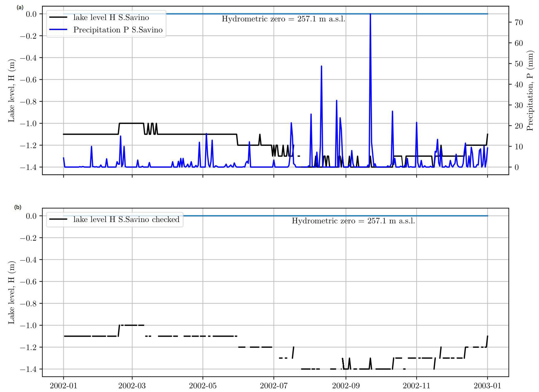The height and width of the screenshot is (392, 539).
Task: Click the 'Lake level, H (m)' title in panel a
Action: point(11,91)
